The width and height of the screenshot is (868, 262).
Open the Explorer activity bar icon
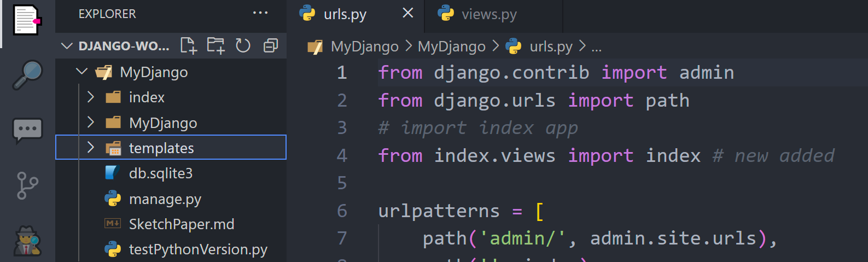click(x=27, y=20)
